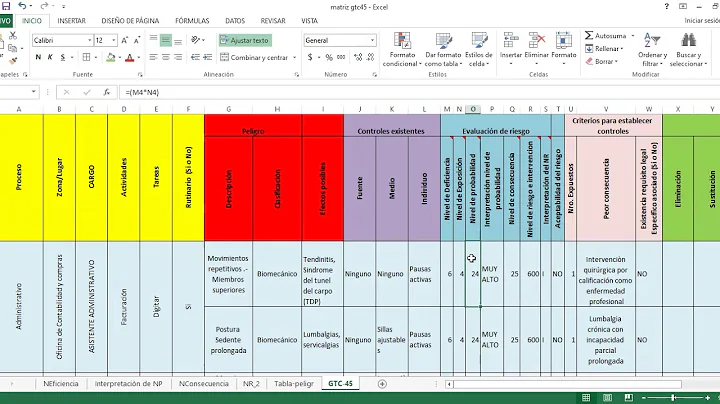
Task: Open the cell borders tool
Action: tap(86, 57)
